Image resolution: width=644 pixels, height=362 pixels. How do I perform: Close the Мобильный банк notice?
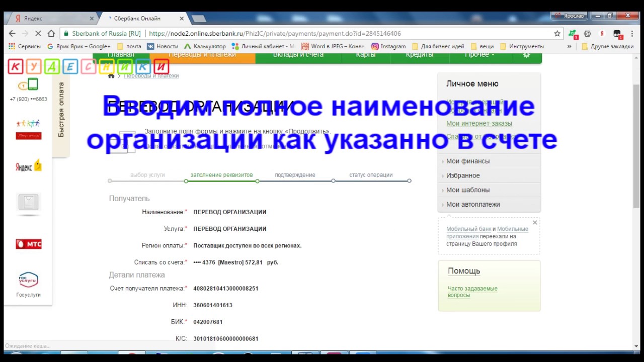[535, 222]
